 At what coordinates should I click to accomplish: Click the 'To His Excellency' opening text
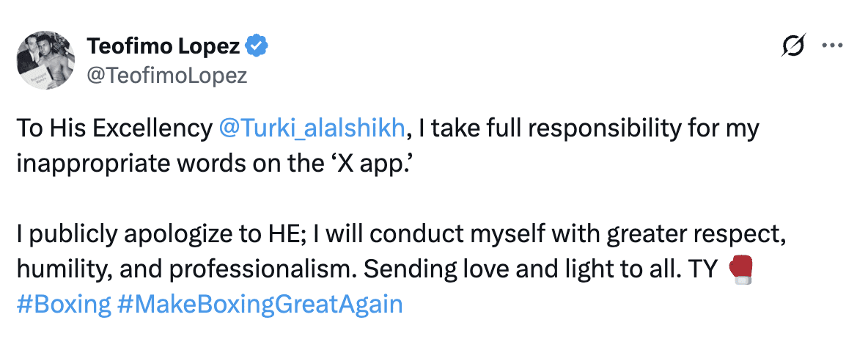[114, 128]
